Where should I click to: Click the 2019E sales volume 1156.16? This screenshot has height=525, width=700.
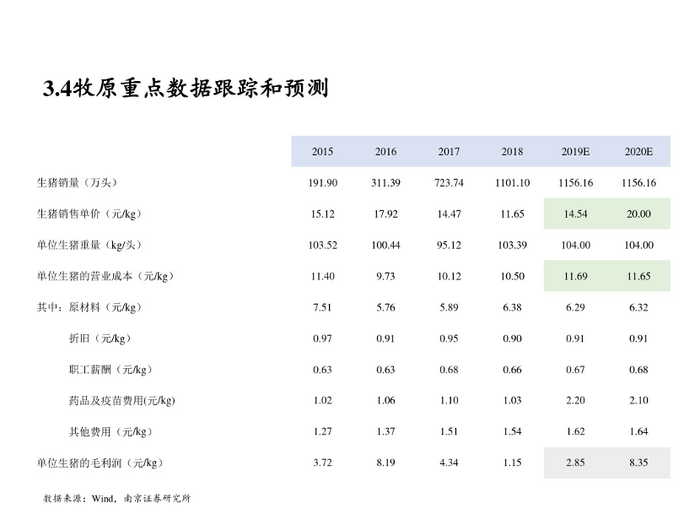575,183
